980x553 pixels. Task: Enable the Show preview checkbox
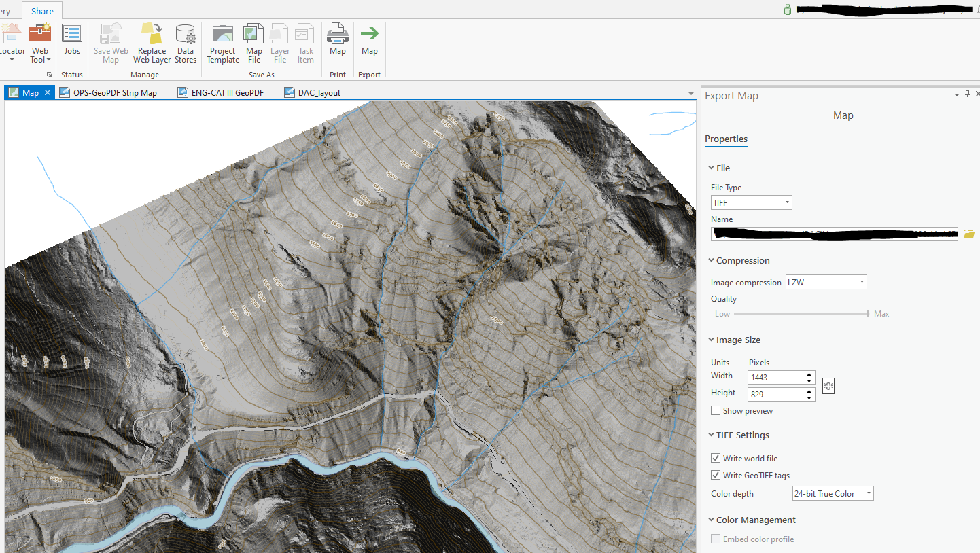[715, 410]
